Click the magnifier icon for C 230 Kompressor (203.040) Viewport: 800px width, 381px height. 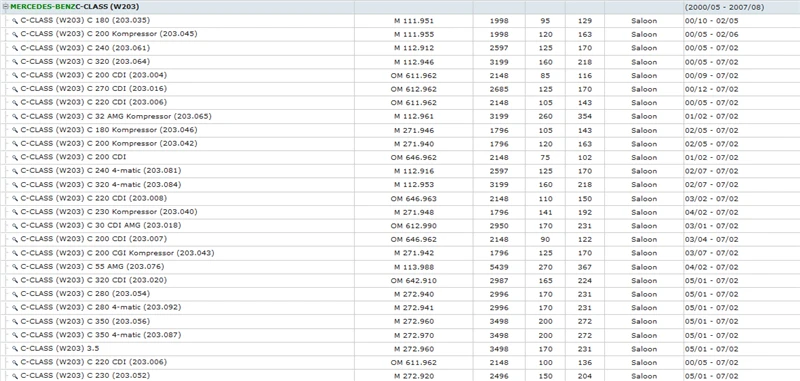(x=15, y=212)
